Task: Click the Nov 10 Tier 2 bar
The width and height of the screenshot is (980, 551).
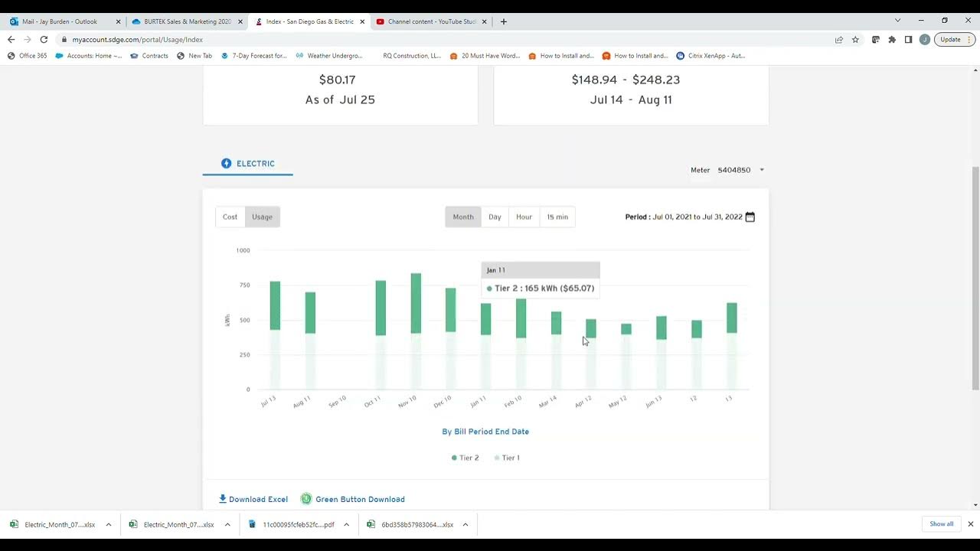Action: (416, 303)
